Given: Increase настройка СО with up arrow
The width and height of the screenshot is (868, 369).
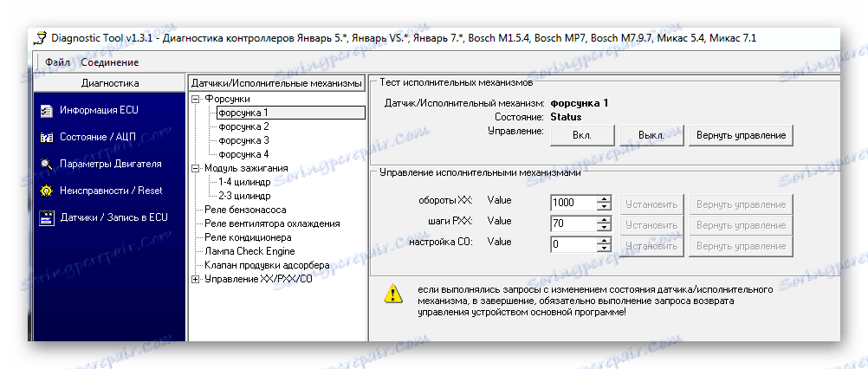Looking at the screenshot, I should click(604, 241).
